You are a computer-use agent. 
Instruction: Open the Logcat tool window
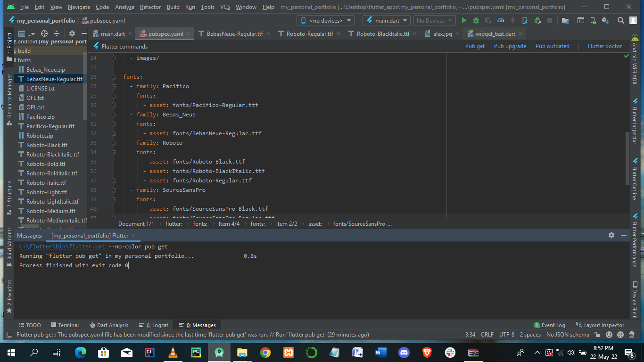coord(154,325)
